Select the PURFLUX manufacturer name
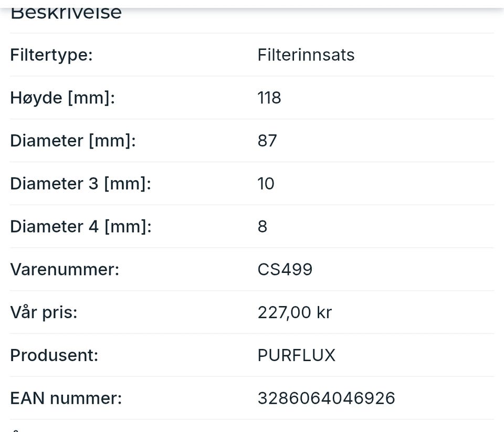The width and height of the screenshot is (504, 432). [296, 355]
